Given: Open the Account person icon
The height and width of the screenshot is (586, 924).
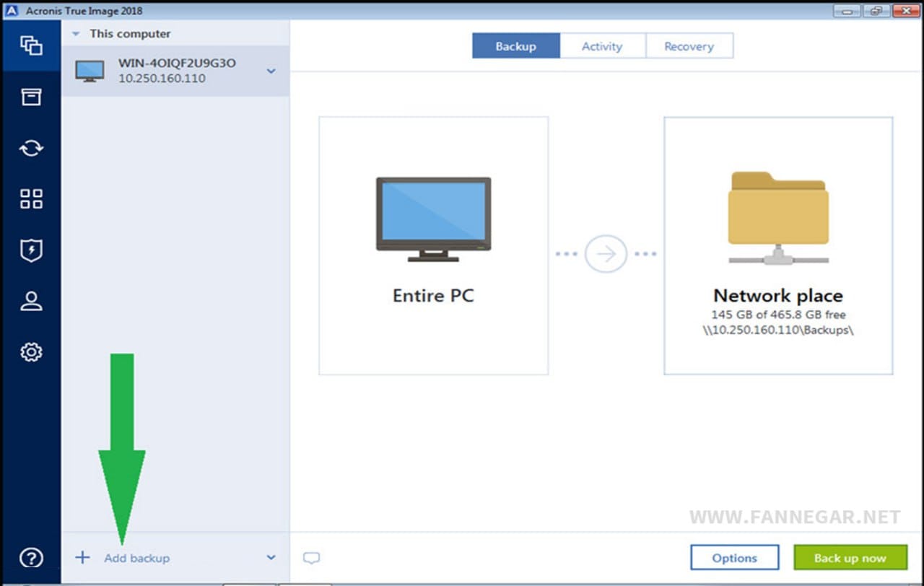Looking at the screenshot, I should pos(31,301).
